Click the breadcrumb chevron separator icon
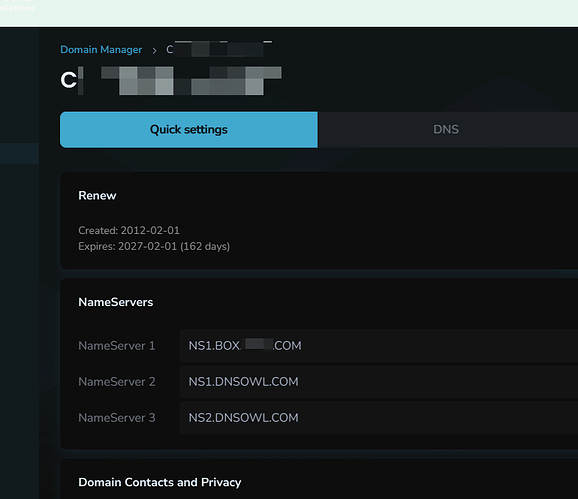578x499 pixels. tap(154, 50)
